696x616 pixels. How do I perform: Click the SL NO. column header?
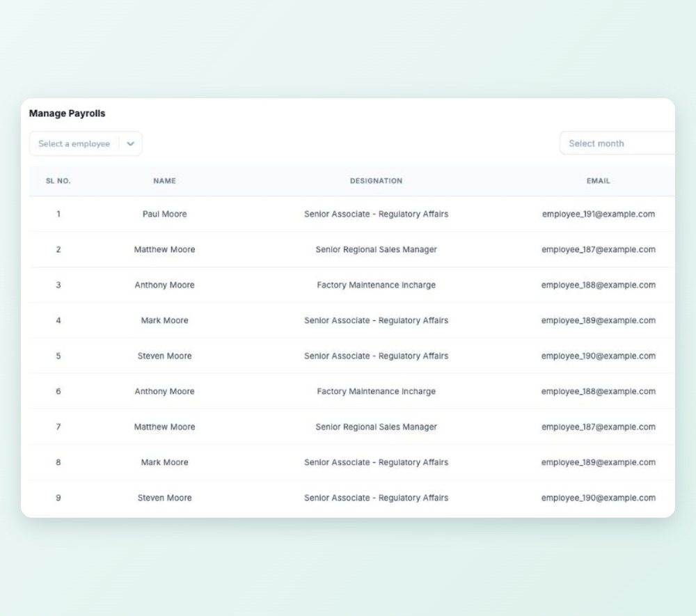pos(58,181)
